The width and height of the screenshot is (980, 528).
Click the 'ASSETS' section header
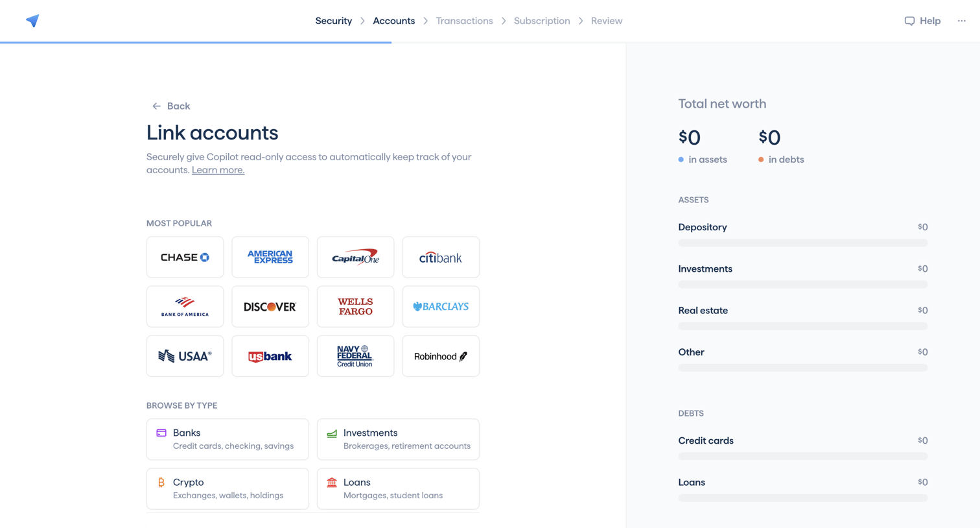pos(694,200)
